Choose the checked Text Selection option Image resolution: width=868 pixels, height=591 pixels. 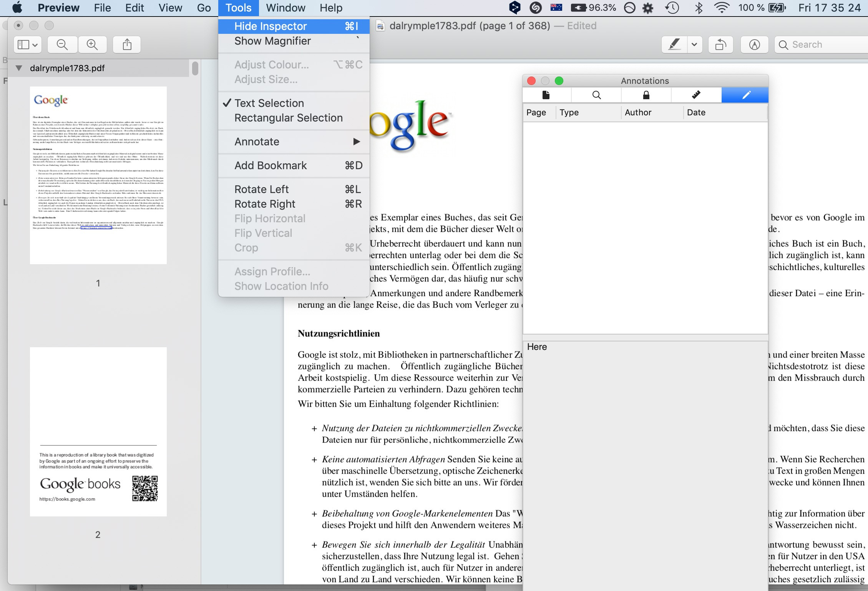(x=269, y=103)
